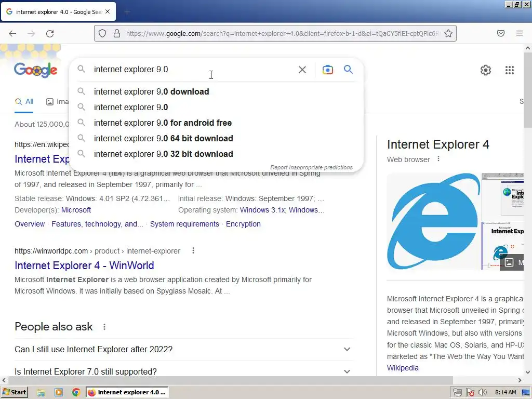Click the vertical scrollbar thumb

528,90
